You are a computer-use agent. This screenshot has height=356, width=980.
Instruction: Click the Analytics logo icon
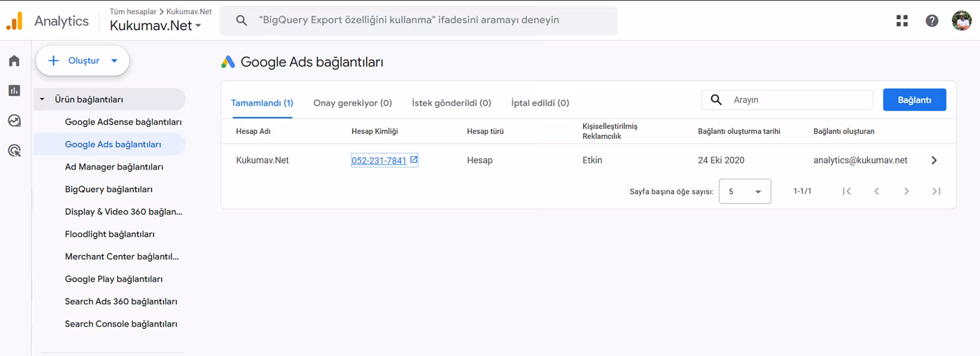14,21
